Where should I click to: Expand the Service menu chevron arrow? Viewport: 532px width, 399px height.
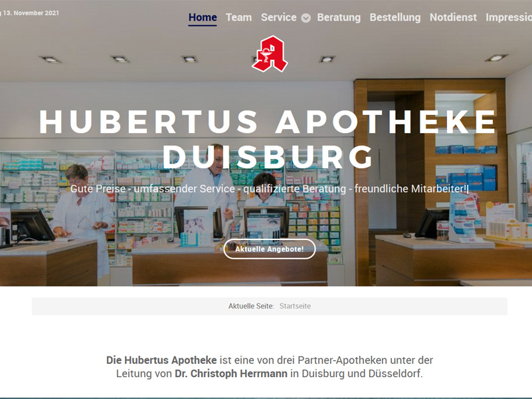point(306,18)
